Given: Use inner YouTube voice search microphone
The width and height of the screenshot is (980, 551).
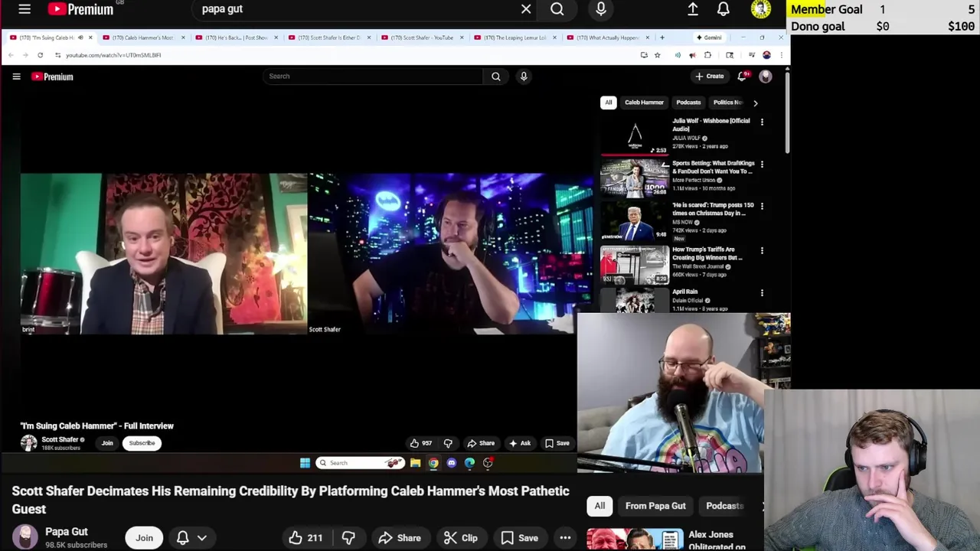Looking at the screenshot, I should coord(524,77).
